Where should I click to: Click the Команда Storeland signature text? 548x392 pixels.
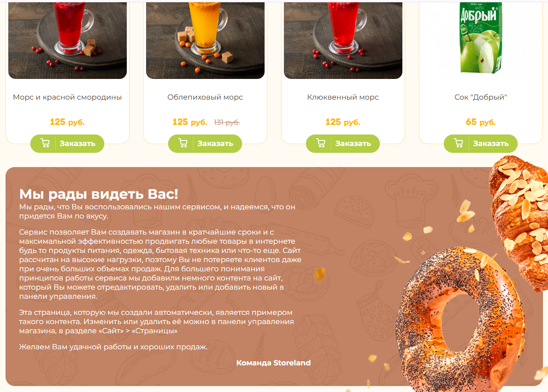tap(273, 363)
